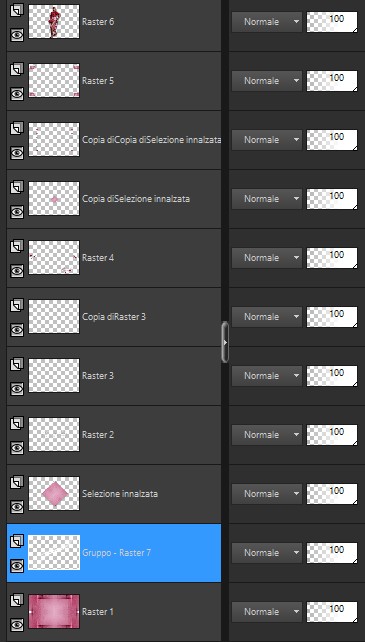Hide the Raster 6 layer

click(x=17, y=35)
